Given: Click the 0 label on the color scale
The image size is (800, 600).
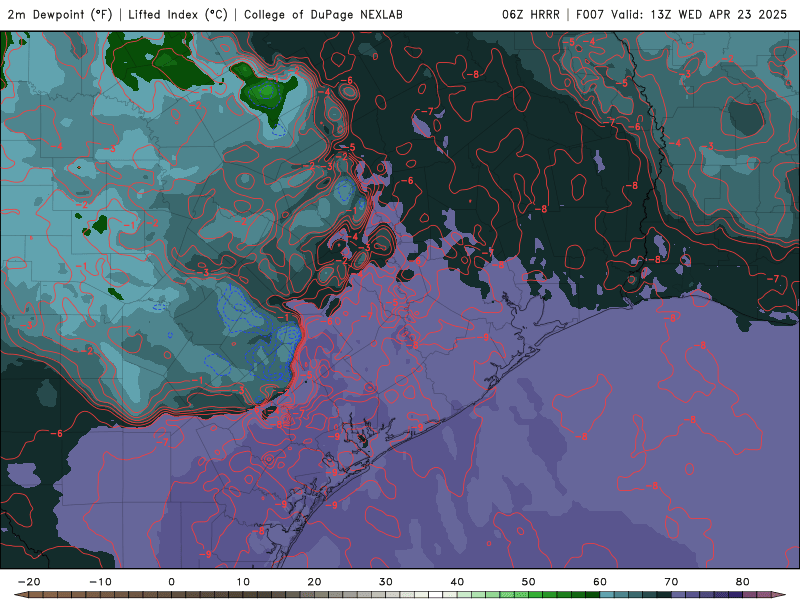Looking at the screenshot, I should tap(171, 582).
